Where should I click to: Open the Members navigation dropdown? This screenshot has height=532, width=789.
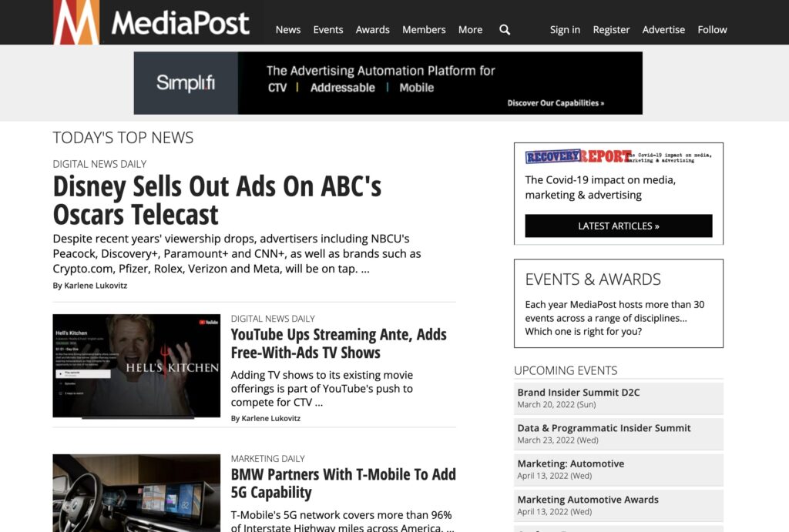click(x=424, y=30)
